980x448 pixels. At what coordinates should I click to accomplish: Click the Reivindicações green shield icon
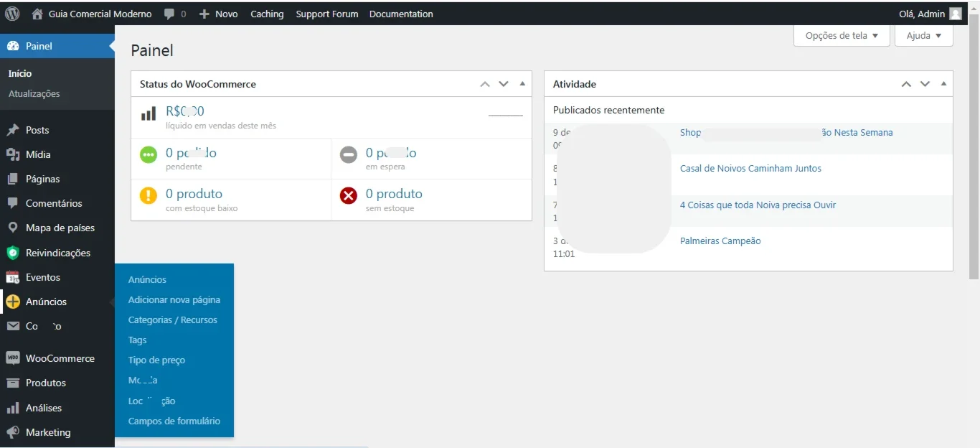click(12, 253)
